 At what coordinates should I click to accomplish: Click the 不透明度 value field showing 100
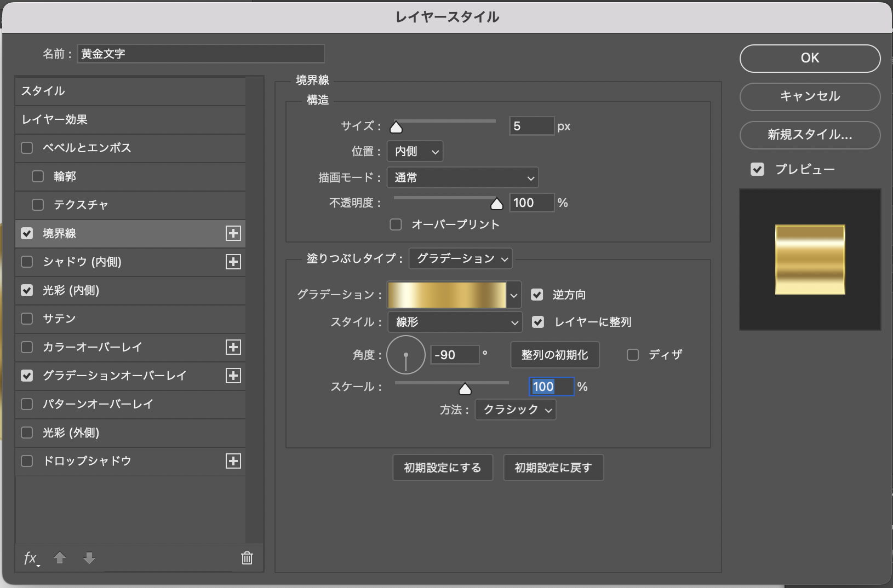[x=531, y=203]
